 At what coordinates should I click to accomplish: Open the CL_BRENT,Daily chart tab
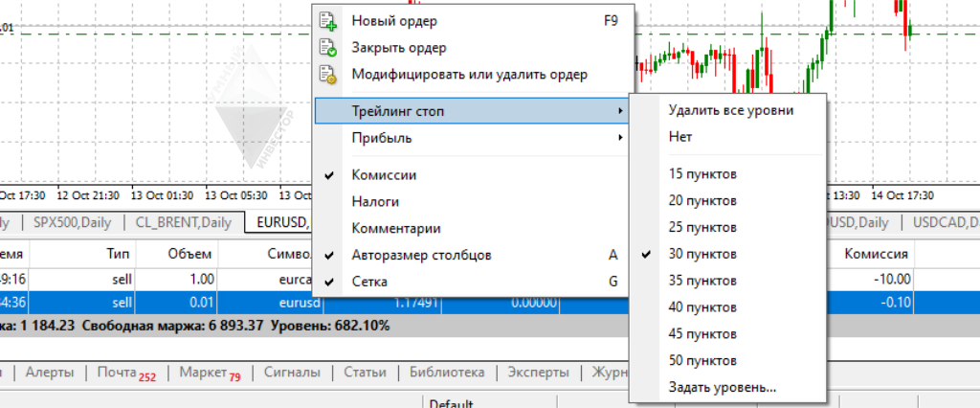183,223
